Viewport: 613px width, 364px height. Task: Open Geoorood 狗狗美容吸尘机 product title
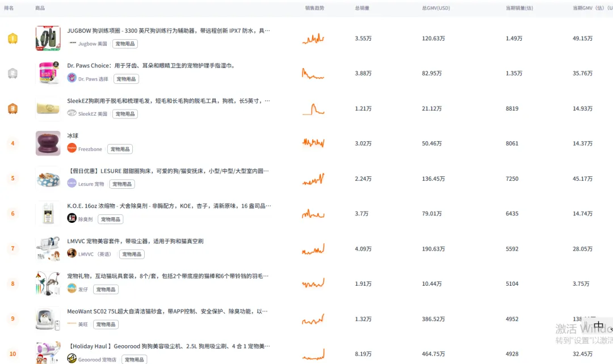(x=169, y=346)
